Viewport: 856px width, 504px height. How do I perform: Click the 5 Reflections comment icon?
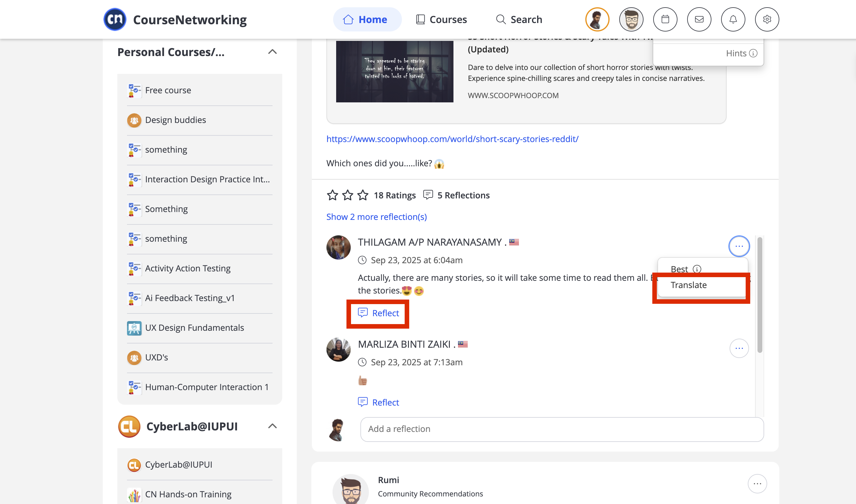pyautogui.click(x=428, y=195)
